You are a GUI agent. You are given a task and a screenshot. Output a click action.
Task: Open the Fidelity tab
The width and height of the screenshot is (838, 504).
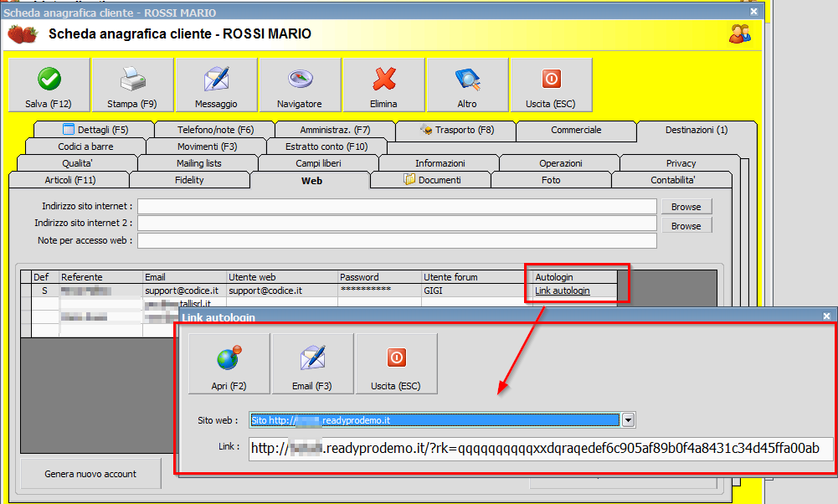(x=189, y=180)
